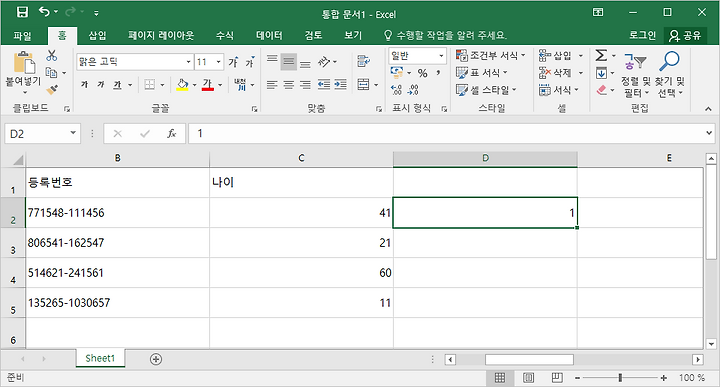Open the Fill down icon
The height and width of the screenshot is (387, 720).
point(601,73)
